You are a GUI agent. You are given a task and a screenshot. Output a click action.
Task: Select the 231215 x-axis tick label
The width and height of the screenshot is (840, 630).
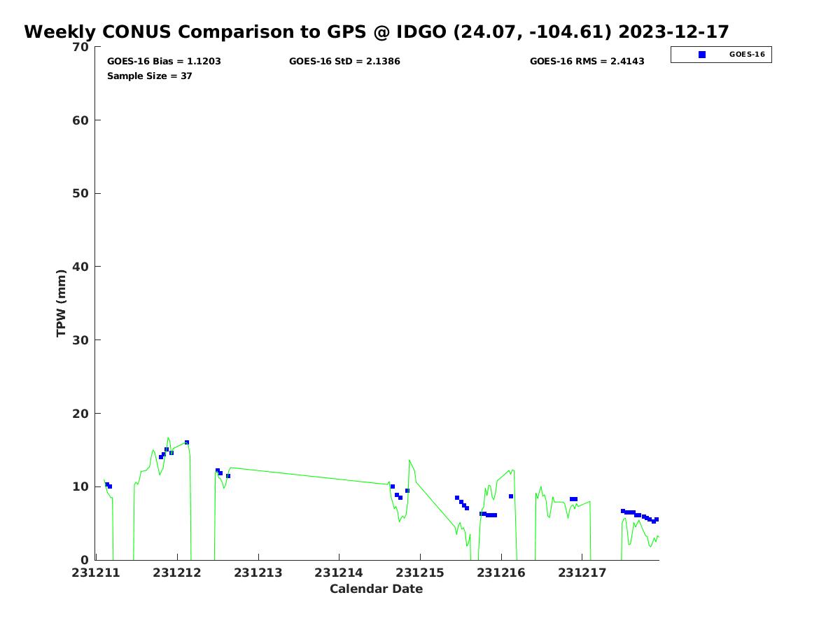pyautogui.click(x=420, y=573)
